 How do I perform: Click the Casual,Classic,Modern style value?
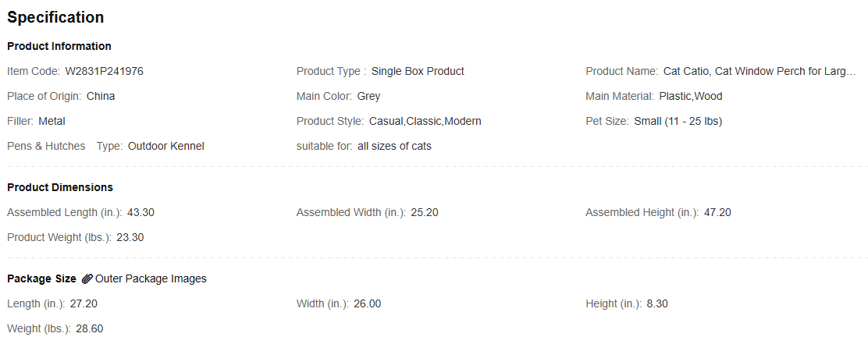click(425, 121)
